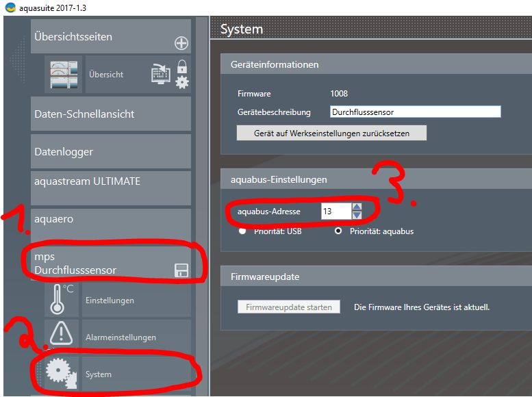This screenshot has height=397, width=532.
Task: Expand the aquastream ULTIMATE section
Action: coord(110,188)
